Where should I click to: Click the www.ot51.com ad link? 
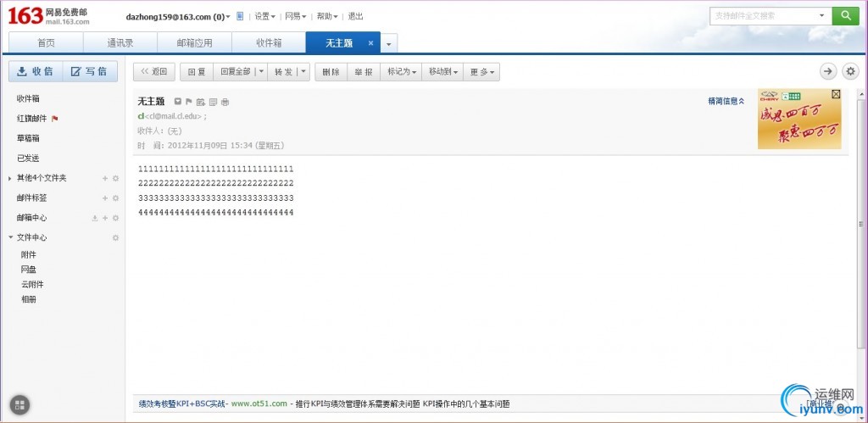coord(259,404)
